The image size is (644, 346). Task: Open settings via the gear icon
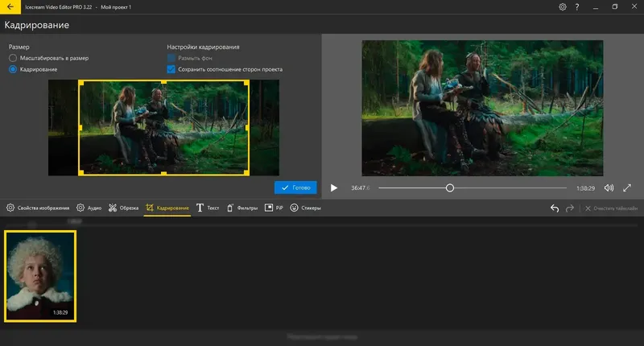tap(562, 6)
